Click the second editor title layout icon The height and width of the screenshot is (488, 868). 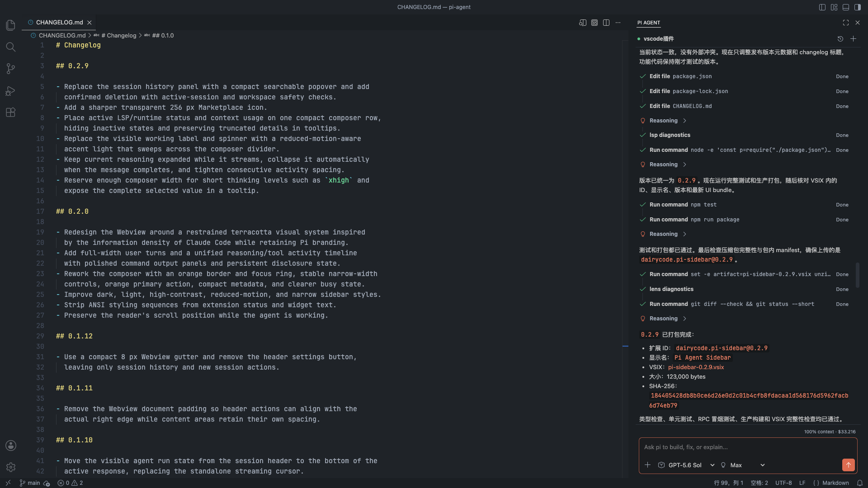click(594, 23)
